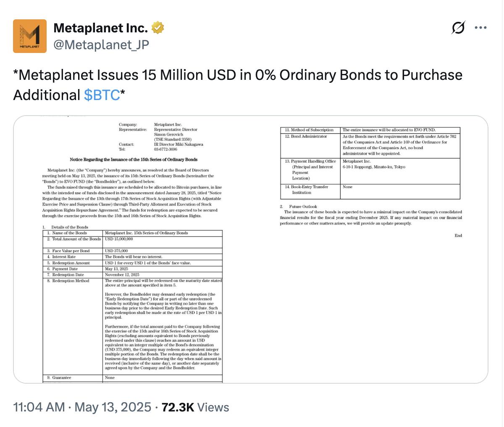View the 72.3K Views analytics
Screen dimensions: 504x427
coord(195,407)
